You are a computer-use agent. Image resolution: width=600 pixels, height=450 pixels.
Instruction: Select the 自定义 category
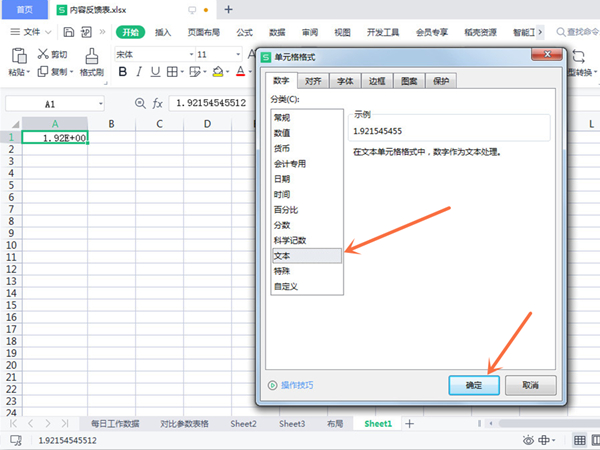point(286,286)
